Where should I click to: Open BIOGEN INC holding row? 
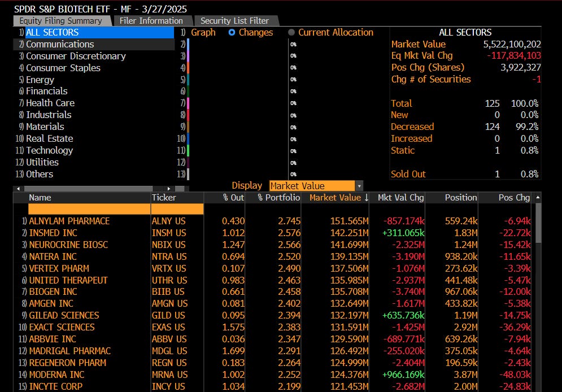[x=272, y=291]
